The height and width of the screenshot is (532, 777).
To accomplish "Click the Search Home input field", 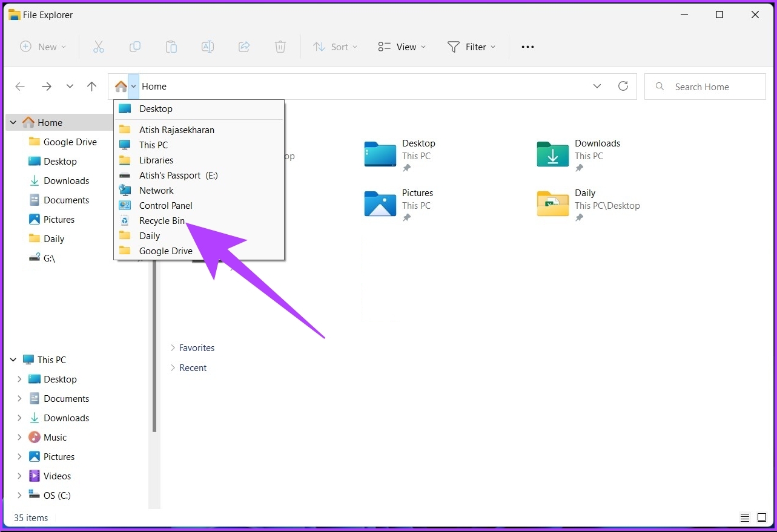I will [x=705, y=87].
